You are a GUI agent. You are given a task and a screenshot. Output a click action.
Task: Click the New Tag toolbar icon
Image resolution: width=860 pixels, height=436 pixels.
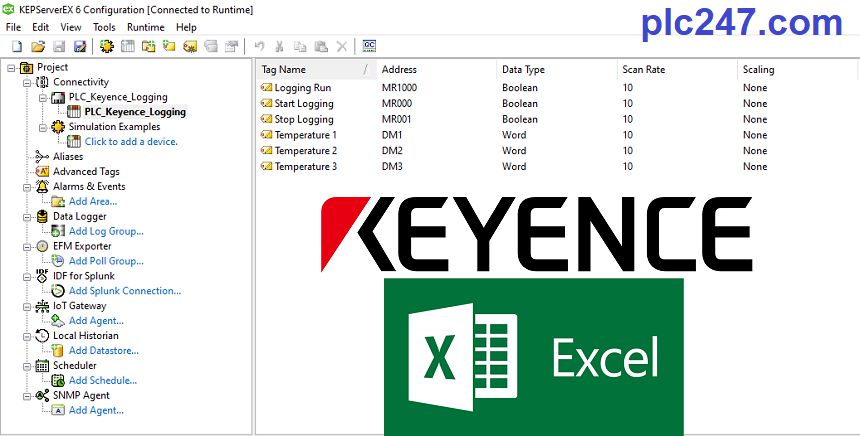click(169, 46)
